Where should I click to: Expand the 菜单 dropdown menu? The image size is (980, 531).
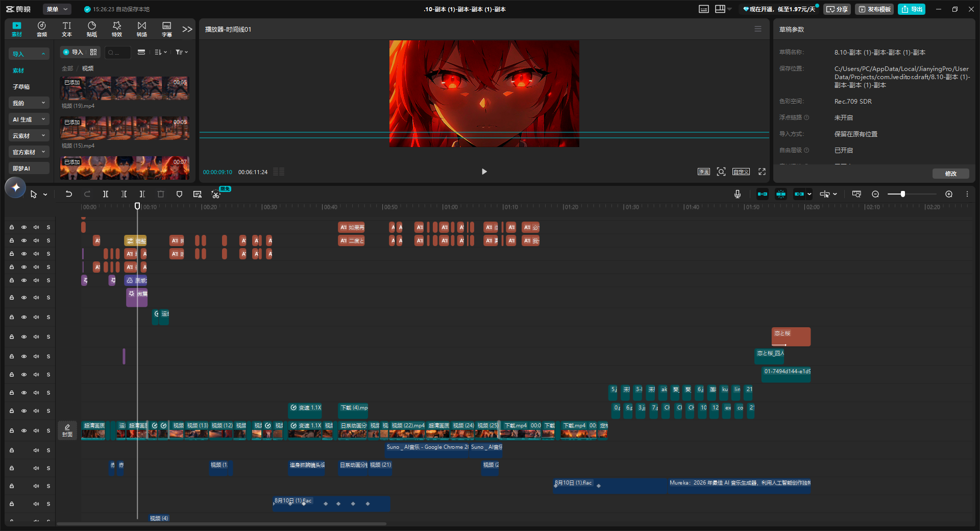57,9
